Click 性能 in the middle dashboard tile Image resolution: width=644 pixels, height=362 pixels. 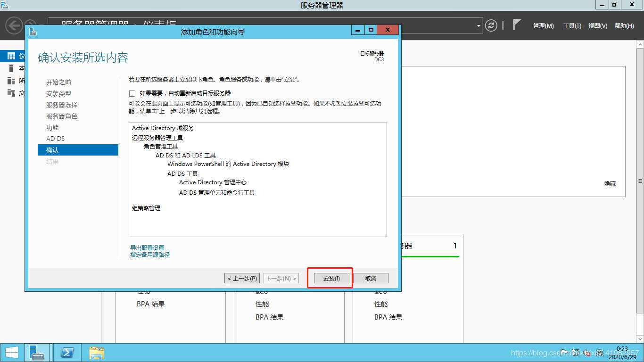(x=262, y=304)
